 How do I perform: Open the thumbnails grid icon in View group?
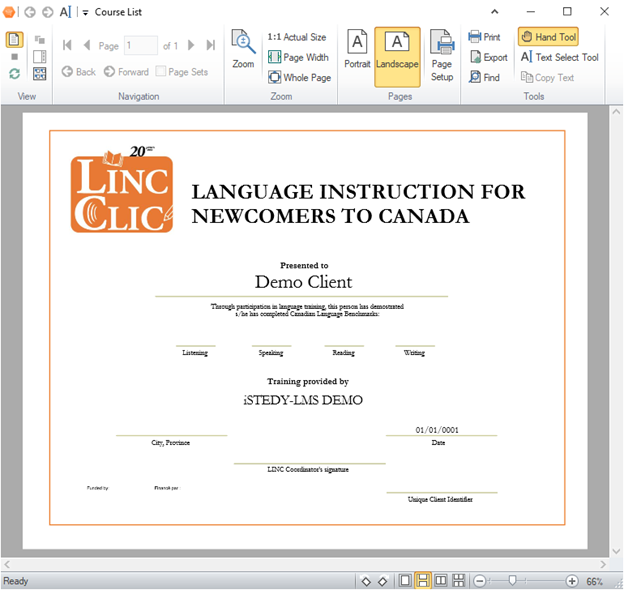coord(39,74)
